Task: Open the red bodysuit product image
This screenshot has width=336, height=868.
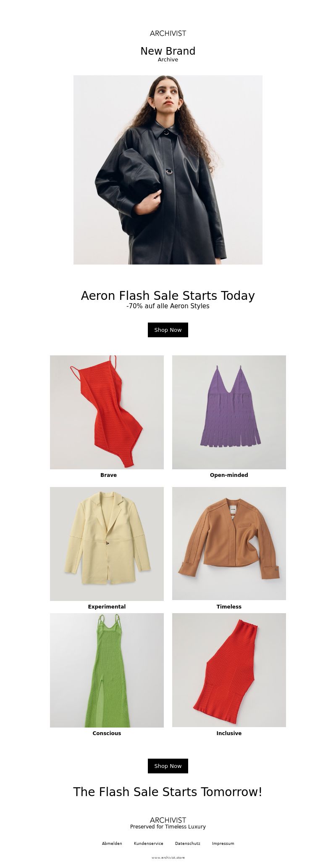Action: [x=107, y=412]
